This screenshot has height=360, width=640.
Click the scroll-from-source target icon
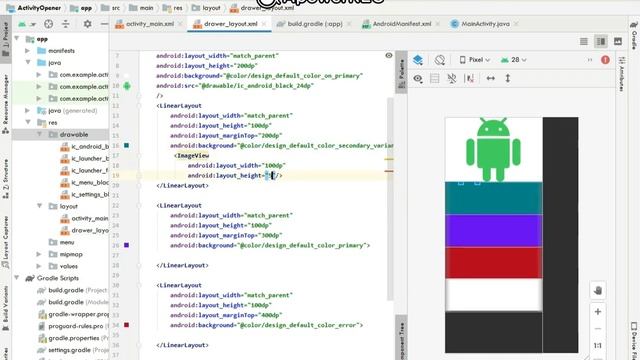pos(49,24)
